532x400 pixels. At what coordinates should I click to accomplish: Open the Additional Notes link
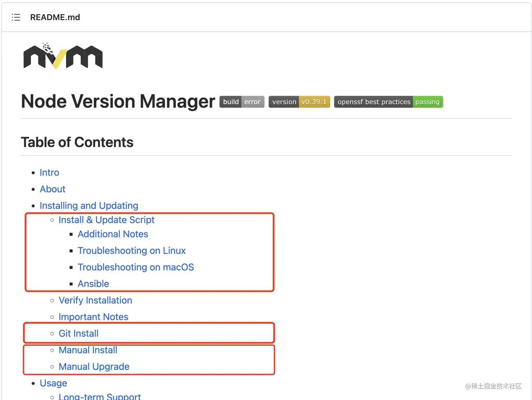tap(113, 234)
